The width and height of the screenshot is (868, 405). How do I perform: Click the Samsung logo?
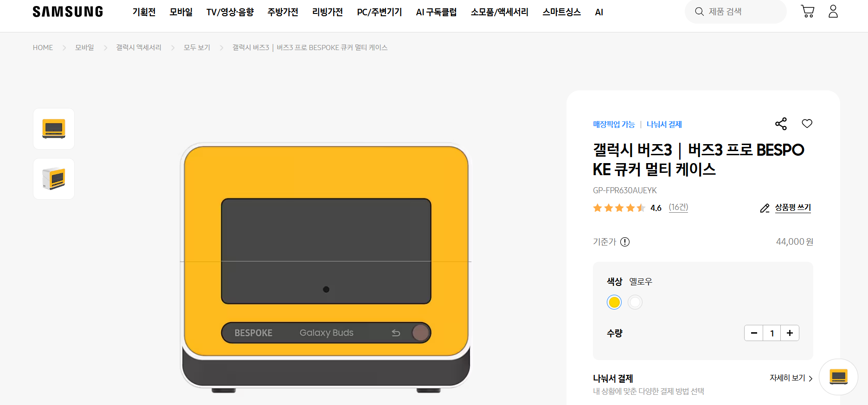[68, 12]
